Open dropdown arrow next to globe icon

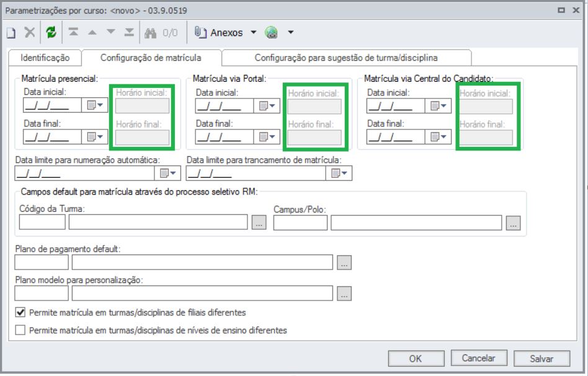[291, 33]
